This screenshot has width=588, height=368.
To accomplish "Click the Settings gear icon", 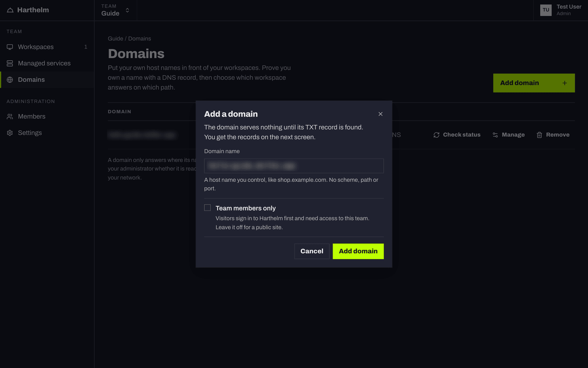I will point(10,133).
